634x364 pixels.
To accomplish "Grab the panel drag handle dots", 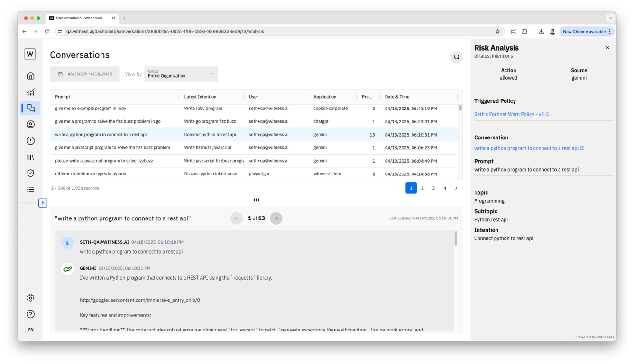I will pyautogui.click(x=257, y=200).
